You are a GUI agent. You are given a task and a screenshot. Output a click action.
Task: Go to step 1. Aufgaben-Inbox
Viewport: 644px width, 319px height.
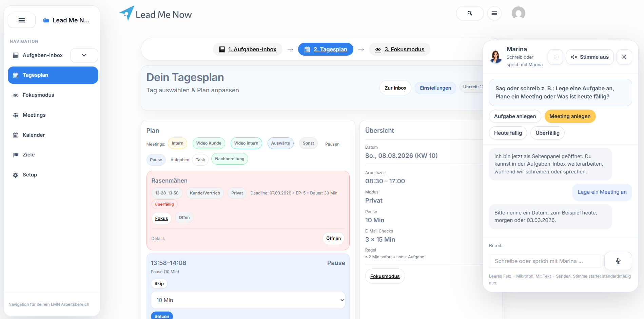[x=248, y=49]
